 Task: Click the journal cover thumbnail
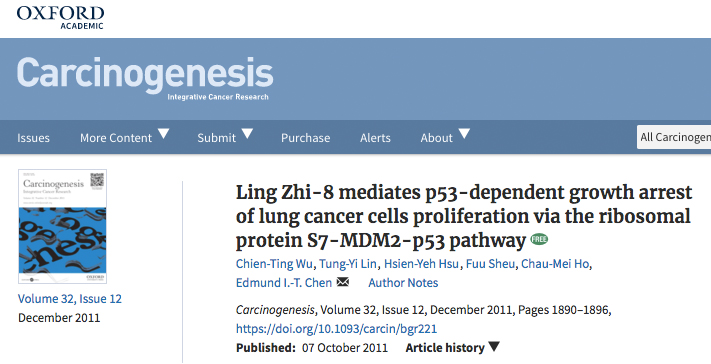point(63,226)
